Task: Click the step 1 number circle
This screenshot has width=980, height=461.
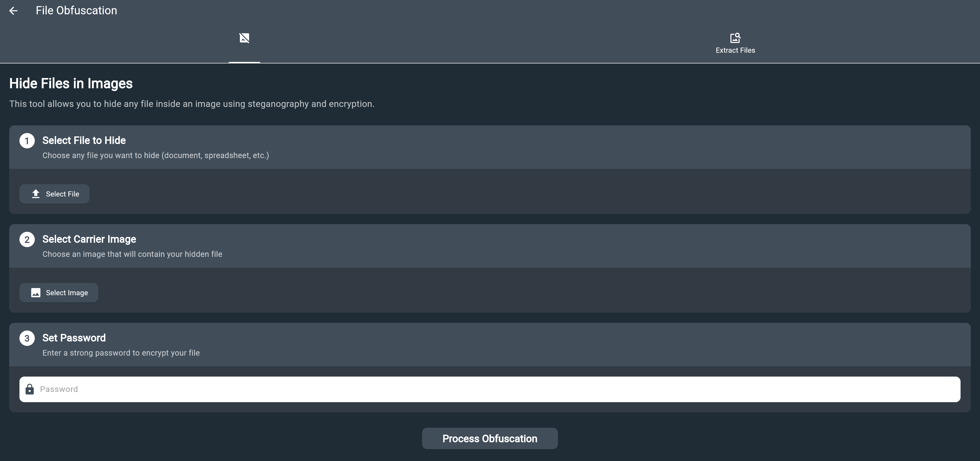Action: coord(27,141)
